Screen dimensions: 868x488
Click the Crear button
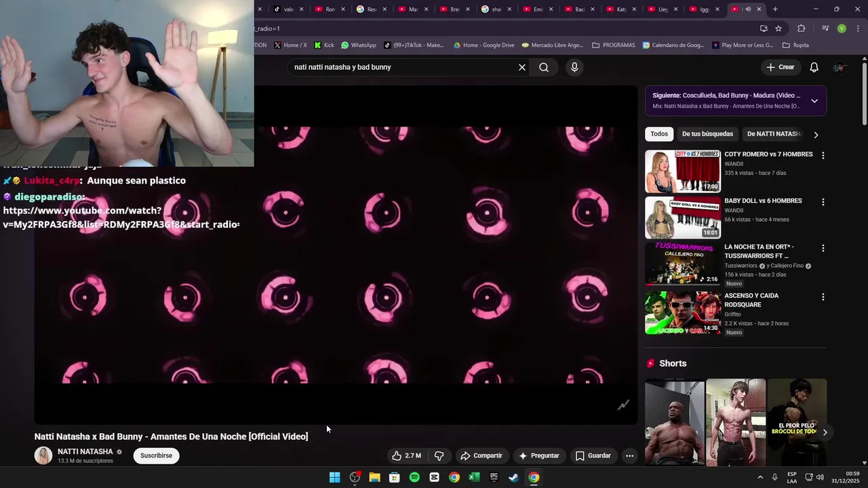click(x=781, y=67)
